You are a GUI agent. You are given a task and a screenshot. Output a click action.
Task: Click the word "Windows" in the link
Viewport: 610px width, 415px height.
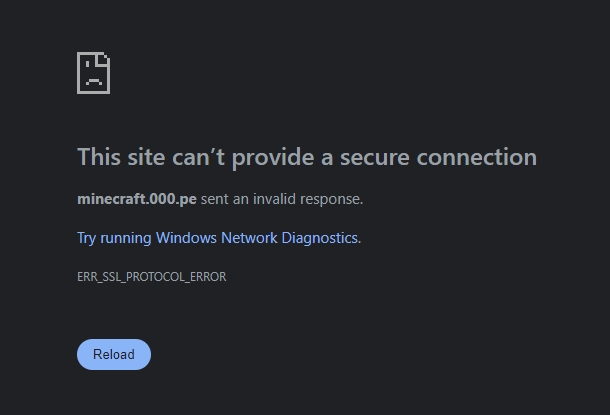coord(184,238)
